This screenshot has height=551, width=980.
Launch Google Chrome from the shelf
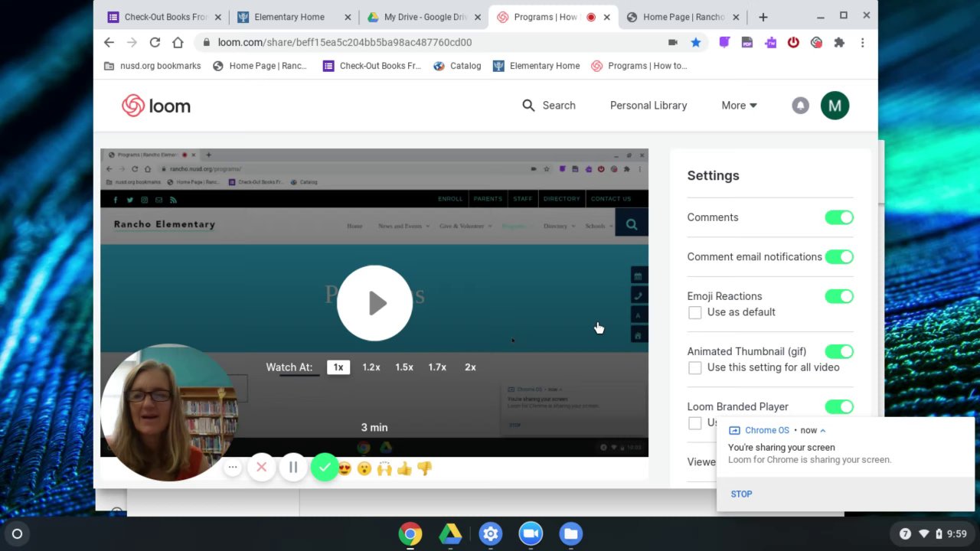pos(410,533)
